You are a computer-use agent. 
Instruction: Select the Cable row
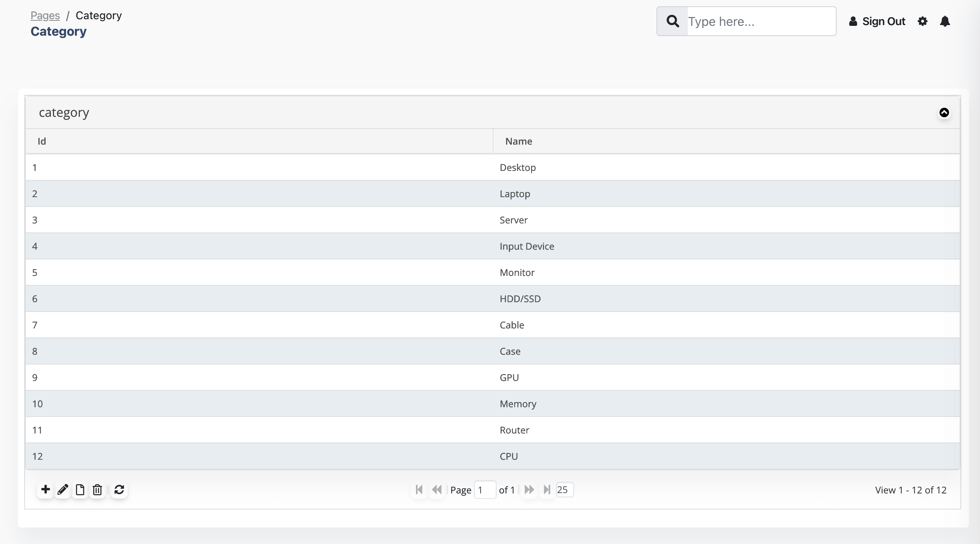point(493,325)
